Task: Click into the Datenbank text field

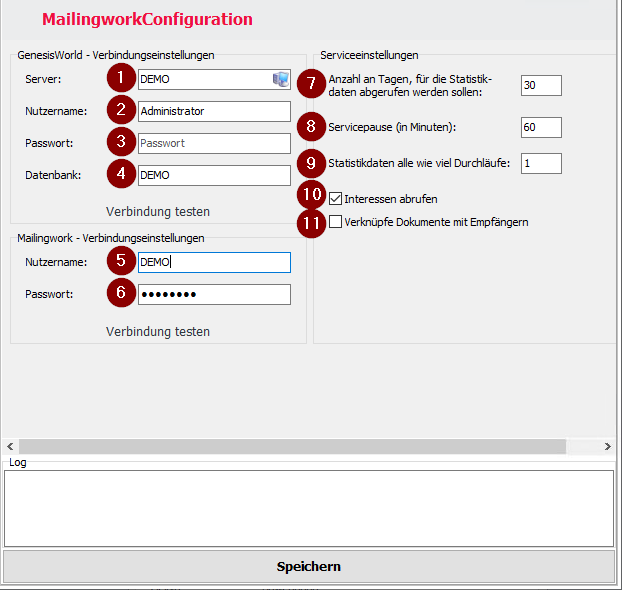Action: 214,175
